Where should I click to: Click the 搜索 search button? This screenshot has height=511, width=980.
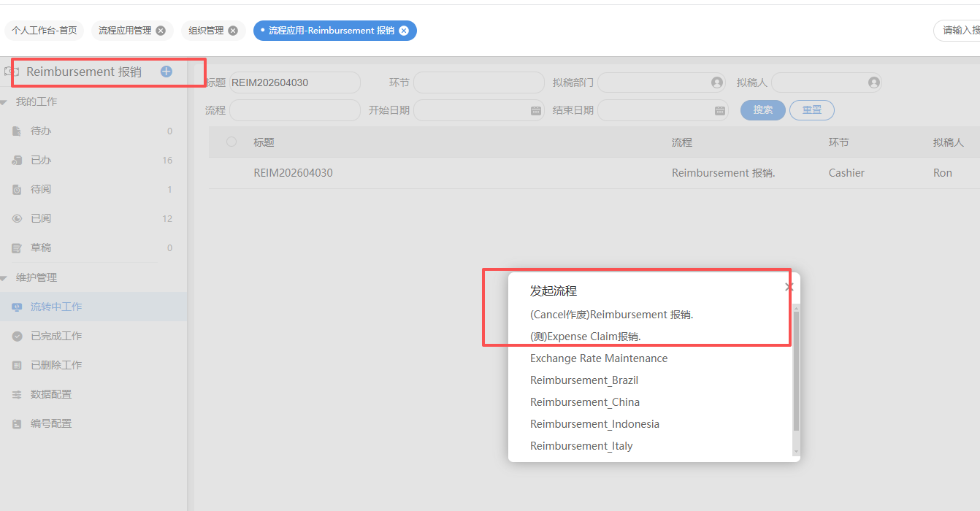[763, 110]
